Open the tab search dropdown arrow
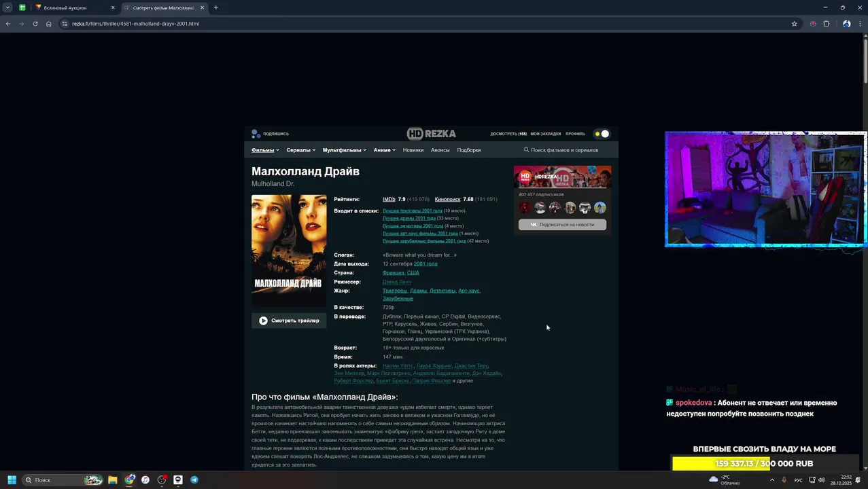 click(x=7, y=7)
